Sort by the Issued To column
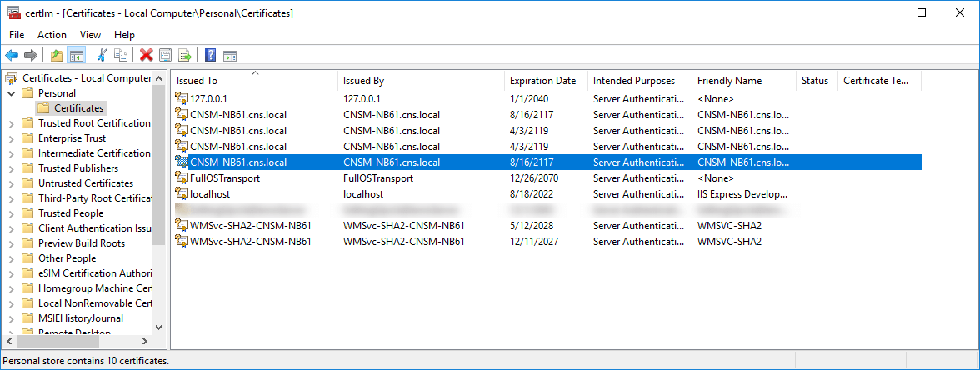This screenshot has height=370, width=980. point(255,81)
